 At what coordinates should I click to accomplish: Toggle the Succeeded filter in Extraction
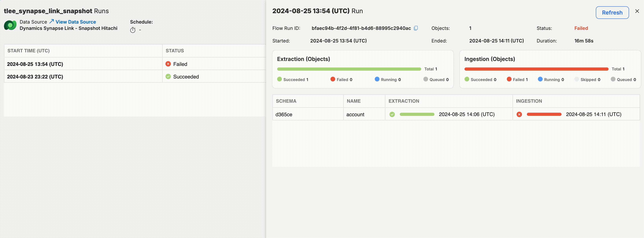tap(293, 79)
